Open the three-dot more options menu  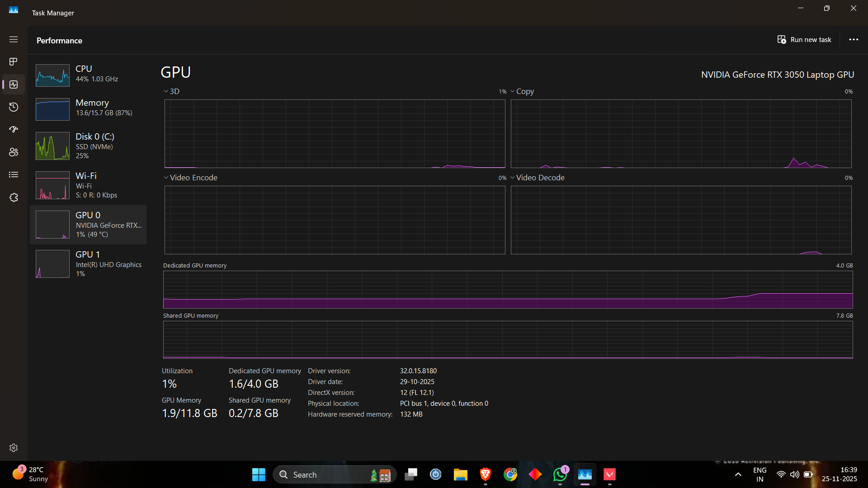pyautogui.click(x=854, y=40)
